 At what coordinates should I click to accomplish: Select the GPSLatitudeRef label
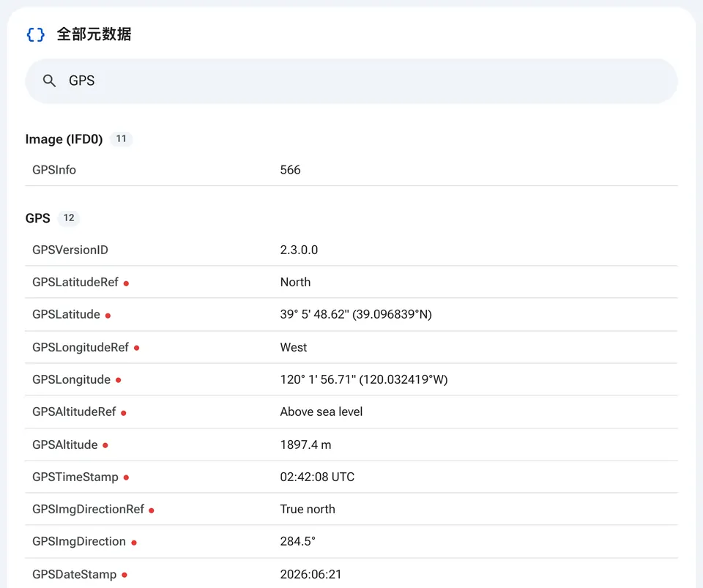tap(75, 282)
